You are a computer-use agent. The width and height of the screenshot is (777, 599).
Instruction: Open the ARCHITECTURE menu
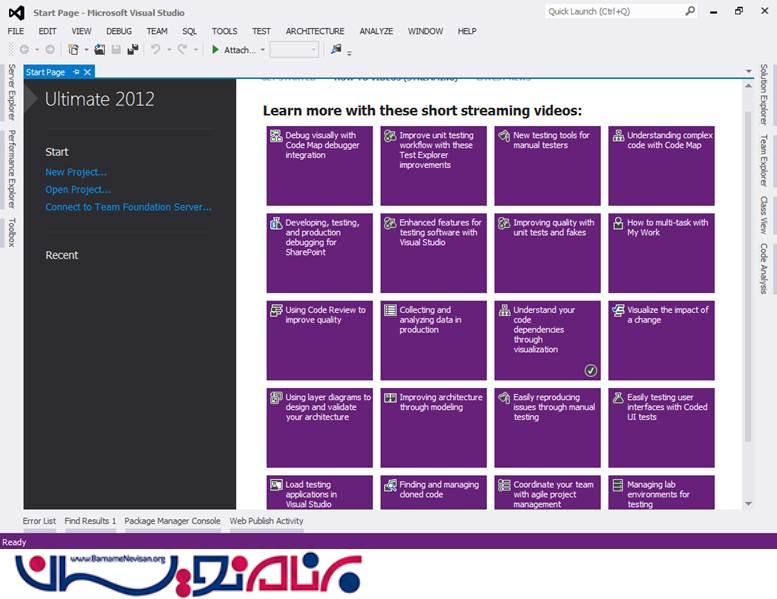point(314,31)
